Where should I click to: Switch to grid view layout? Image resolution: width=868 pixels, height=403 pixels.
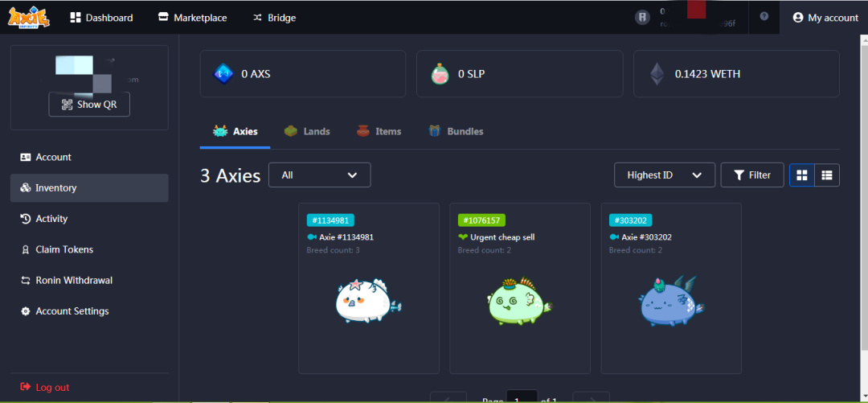pyautogui.click(x=802, y=175)
